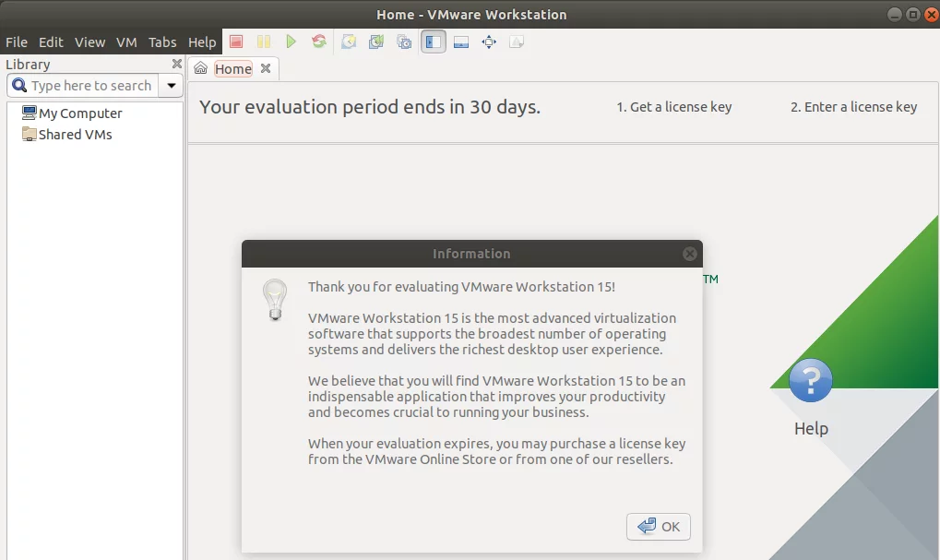The image size is (940, 560).
Task: Click the blue Help question mark icon
Action: point(811,380)
